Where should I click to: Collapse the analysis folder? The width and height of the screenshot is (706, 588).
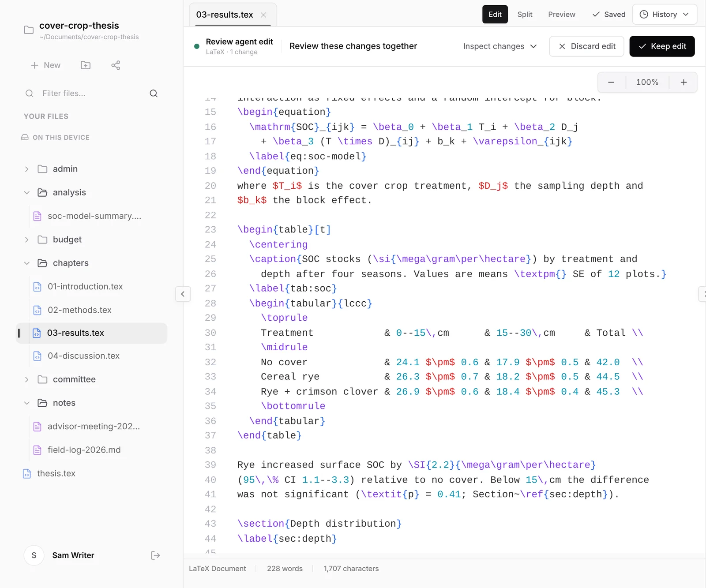pyautogui.click(x=27, y=193)
